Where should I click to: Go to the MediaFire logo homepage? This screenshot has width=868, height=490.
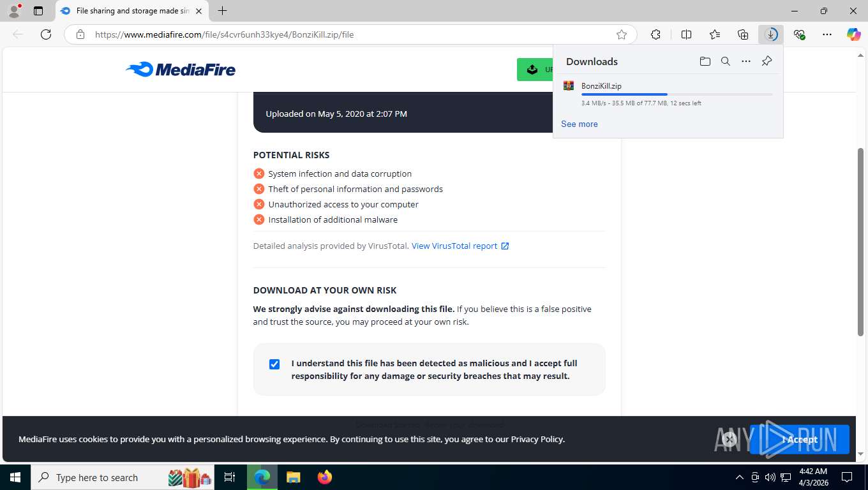pos(181,70)
